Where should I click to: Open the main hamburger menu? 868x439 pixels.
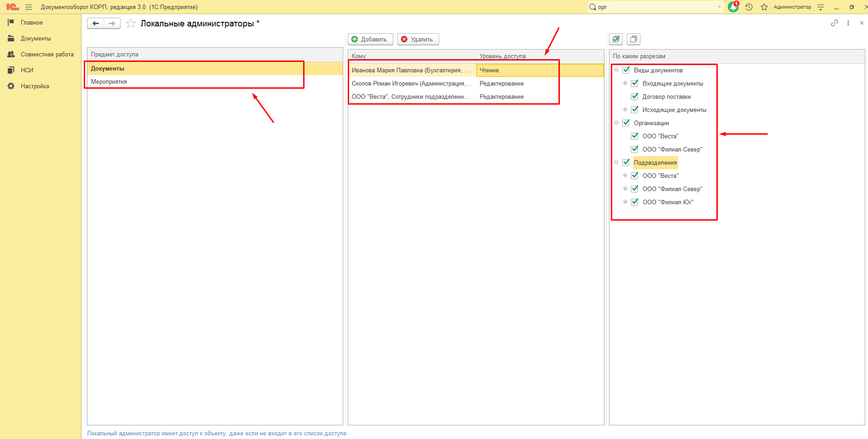coord(29,7)
